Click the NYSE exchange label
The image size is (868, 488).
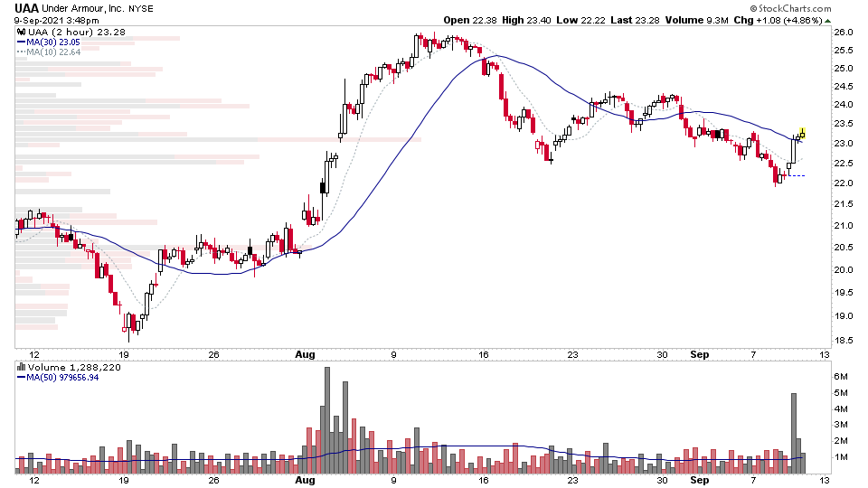coord(141,9)
